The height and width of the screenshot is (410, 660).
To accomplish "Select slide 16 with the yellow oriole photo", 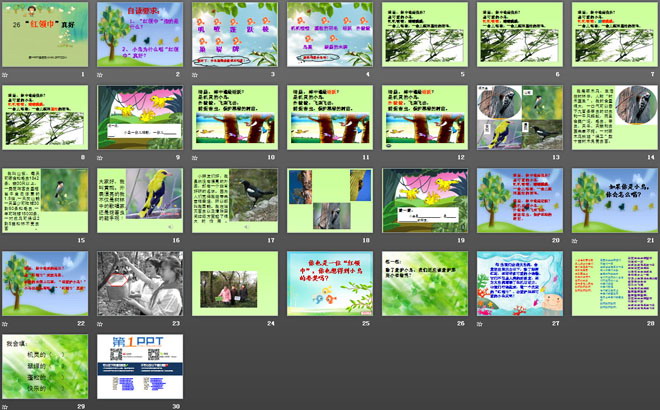I will [x=140, y=200].
